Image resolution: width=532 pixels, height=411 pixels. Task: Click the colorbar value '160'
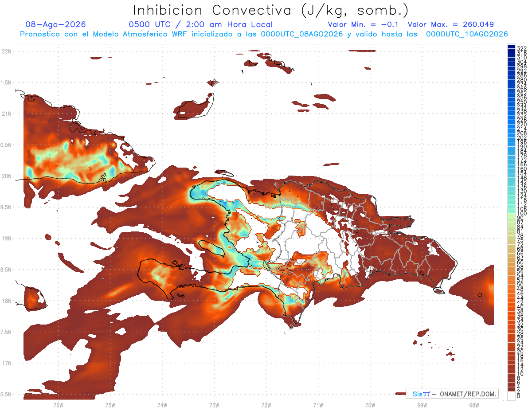click(522, 169)
